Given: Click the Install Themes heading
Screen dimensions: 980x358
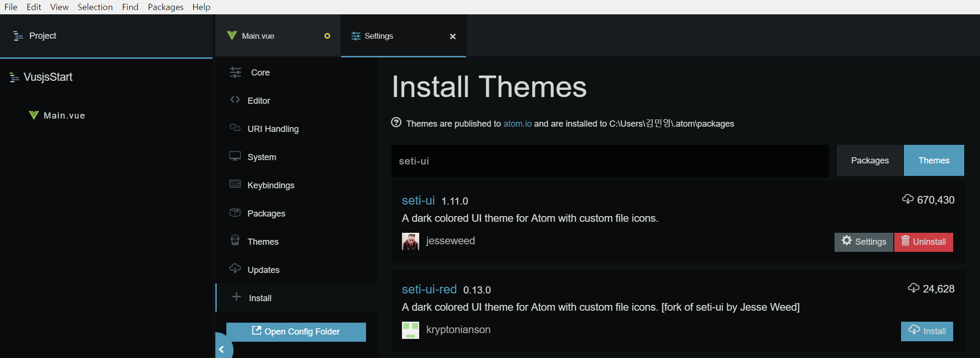Looking at the screenshot, I should tap(489, 87).
